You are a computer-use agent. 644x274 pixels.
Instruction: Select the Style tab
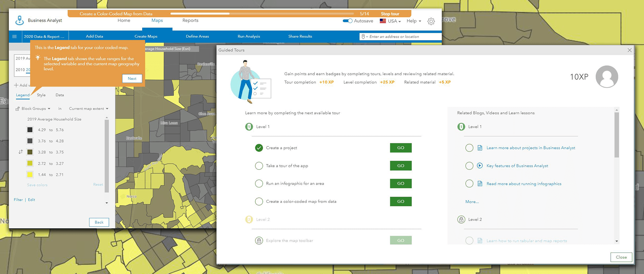click(41, 95)
